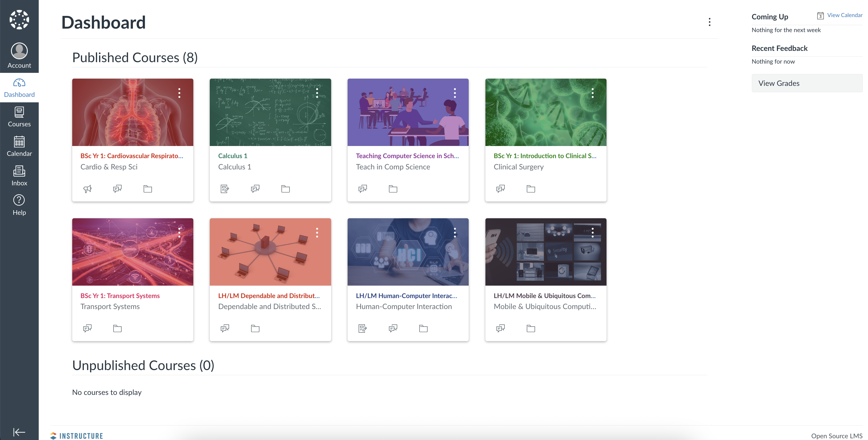Open the Account avatar menu

coord(19,55)
